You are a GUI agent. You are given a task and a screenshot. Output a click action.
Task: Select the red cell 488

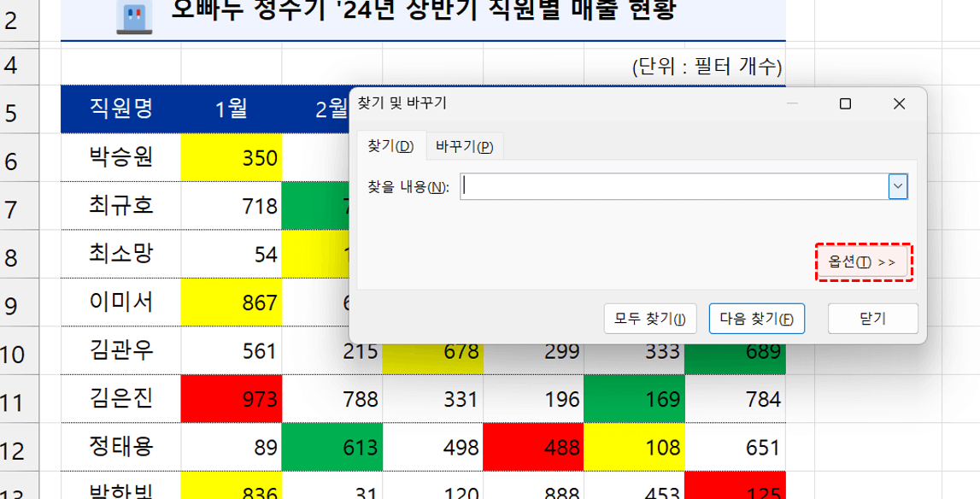point(533,447)
